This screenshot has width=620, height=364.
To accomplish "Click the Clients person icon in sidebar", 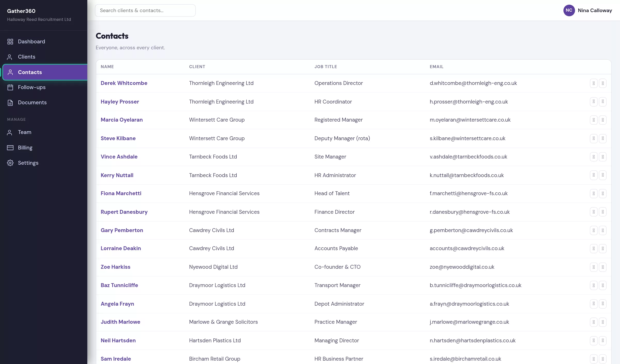I will point(10,57).
